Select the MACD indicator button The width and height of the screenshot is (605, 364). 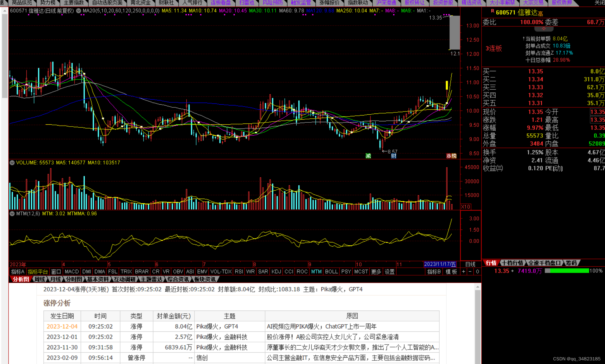[72, 272]
